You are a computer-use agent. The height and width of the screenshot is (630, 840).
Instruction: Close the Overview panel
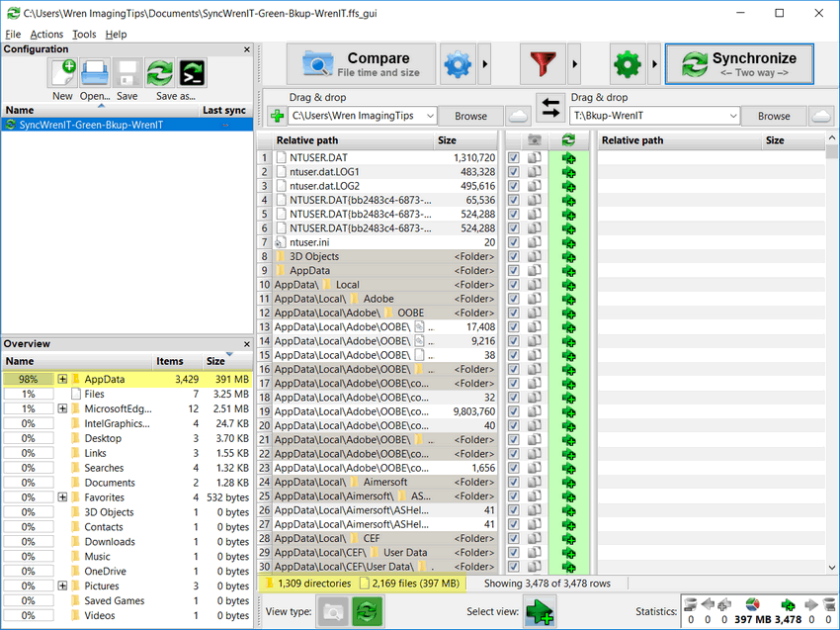tap(247, 344)
